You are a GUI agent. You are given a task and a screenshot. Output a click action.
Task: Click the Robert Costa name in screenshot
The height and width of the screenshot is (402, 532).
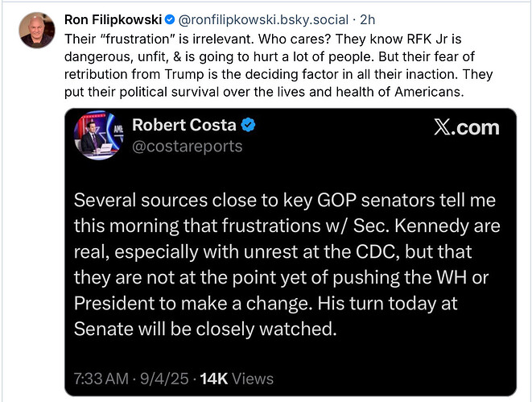pyautogui.click(x=184, y=125)
